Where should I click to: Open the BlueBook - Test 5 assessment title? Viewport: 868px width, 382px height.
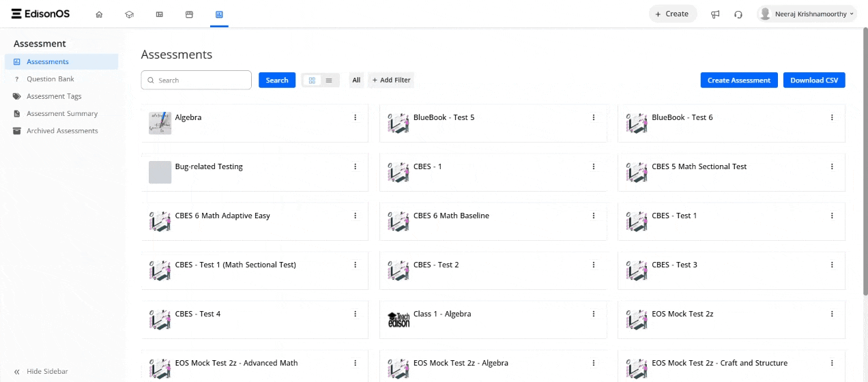click(x=444, y=117)
